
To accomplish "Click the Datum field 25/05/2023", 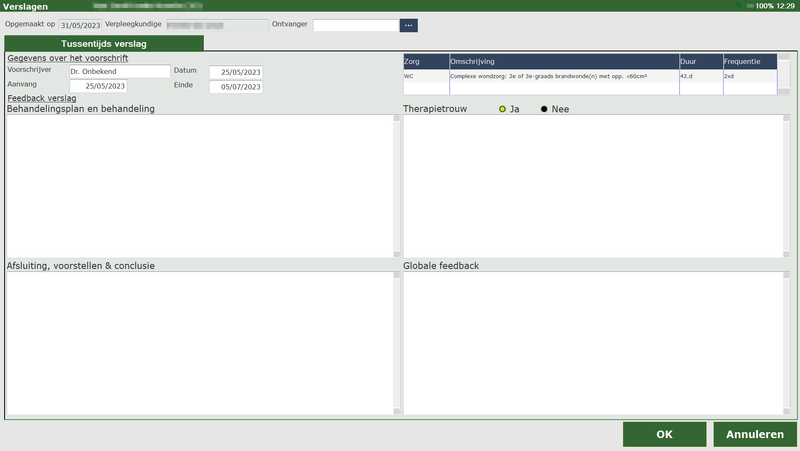I will click(236, 72).
